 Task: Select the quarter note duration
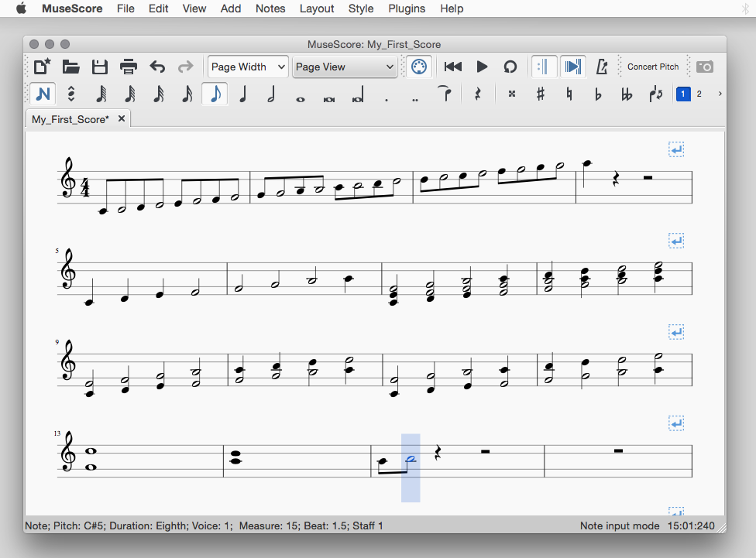point(243,94)
